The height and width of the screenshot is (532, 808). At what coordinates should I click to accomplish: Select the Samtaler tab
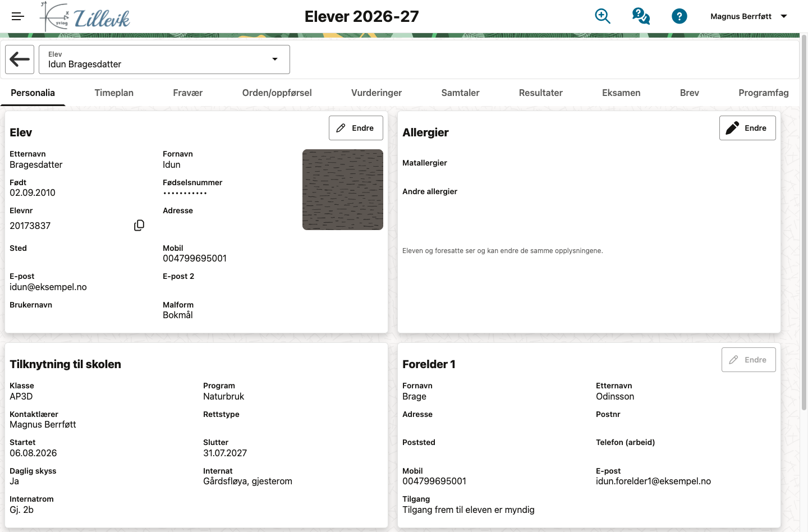[x=461, y=93]
